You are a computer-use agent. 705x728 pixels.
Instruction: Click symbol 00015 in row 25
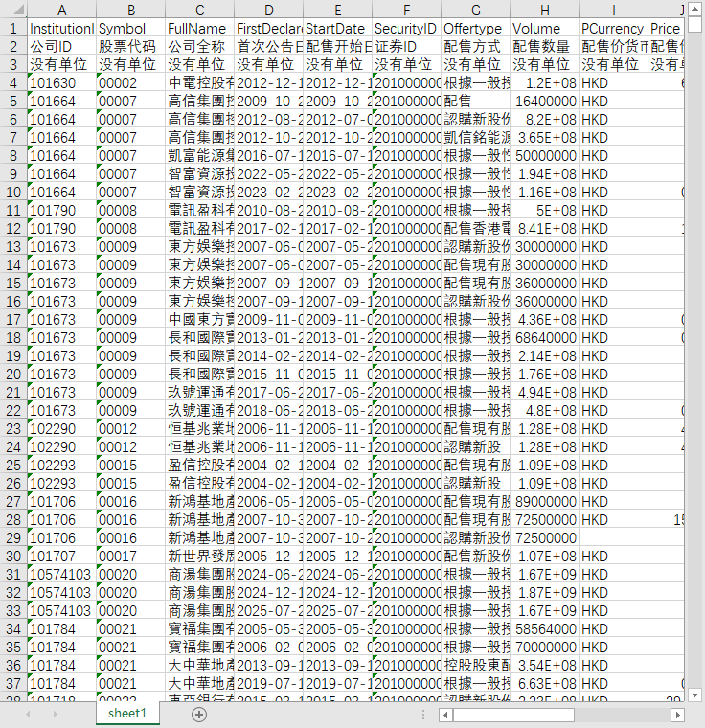click(130, 465)
